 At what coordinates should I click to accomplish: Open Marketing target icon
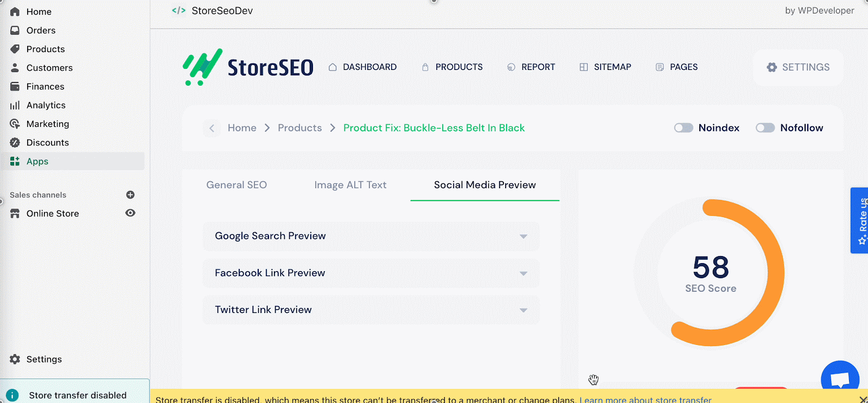coord(15,124)
